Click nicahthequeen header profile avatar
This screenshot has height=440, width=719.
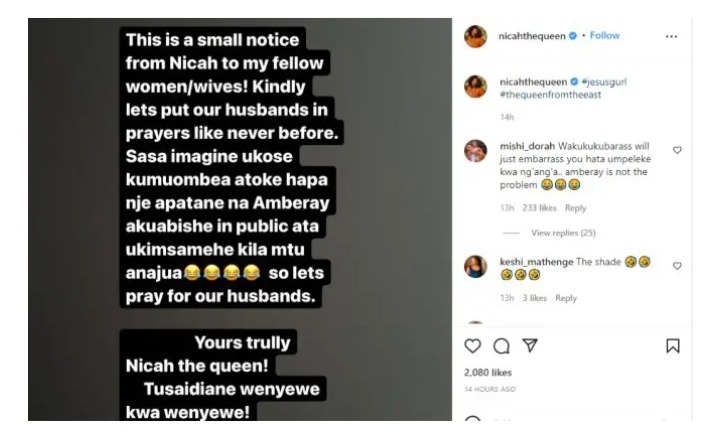click(476, 36)
